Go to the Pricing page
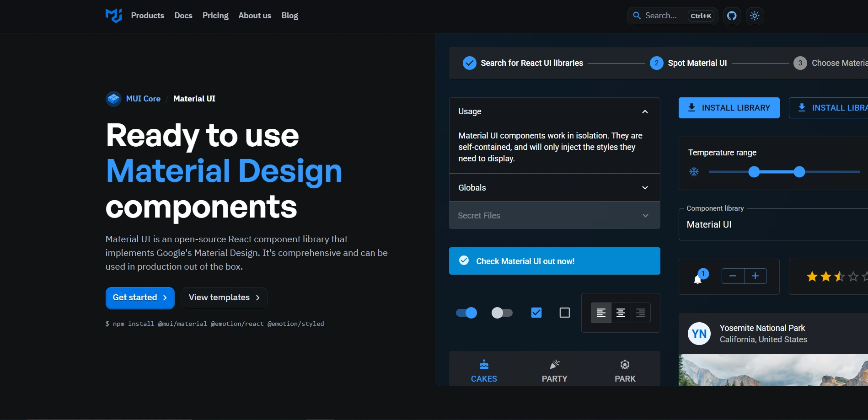868x420 pixels. (215, 16)
